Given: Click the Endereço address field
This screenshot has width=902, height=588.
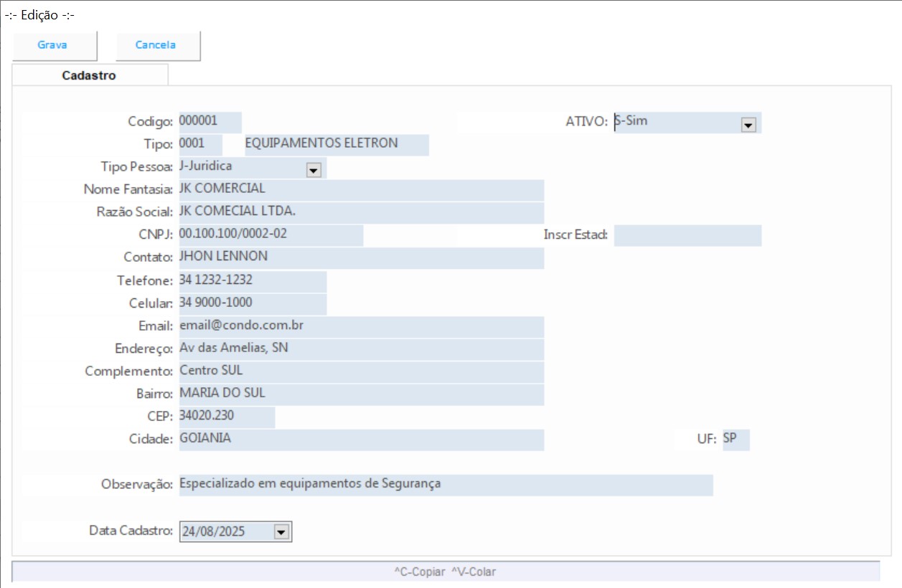Looking at the screenshot, I should (x=360, y=349).
